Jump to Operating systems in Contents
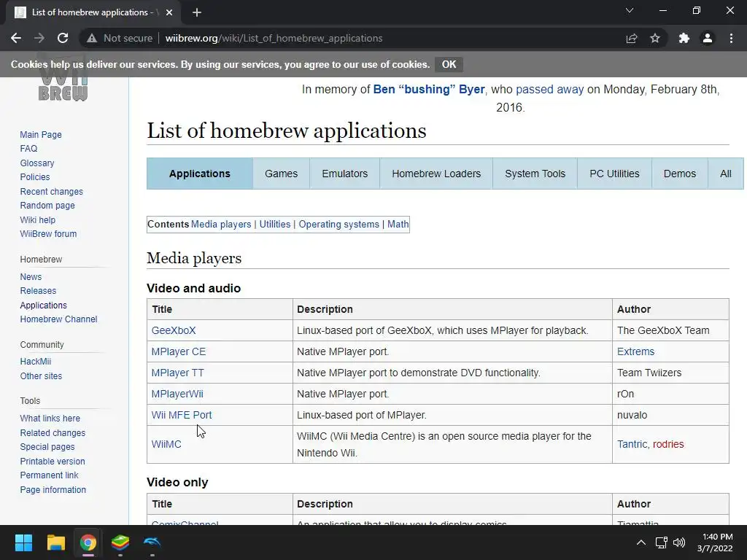 coord(338,225)
